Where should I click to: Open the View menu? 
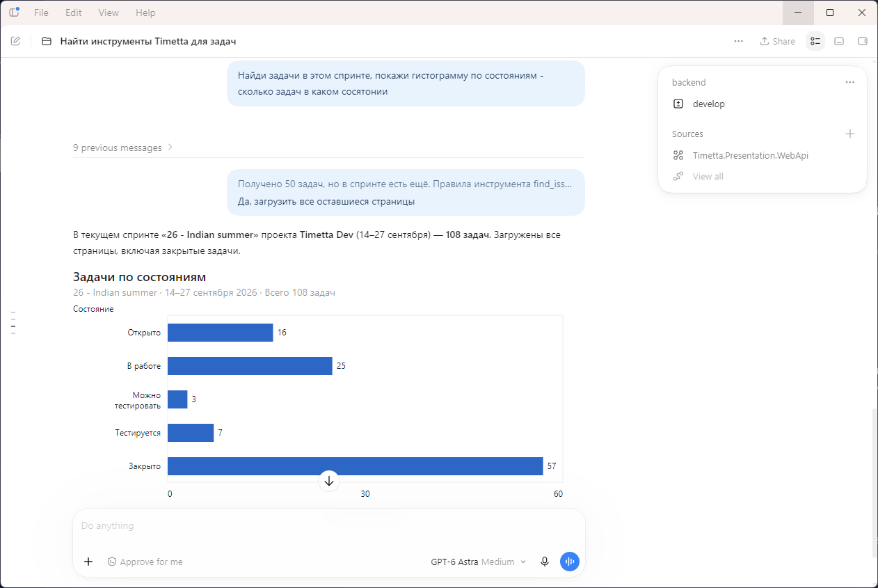click(109, 13)
